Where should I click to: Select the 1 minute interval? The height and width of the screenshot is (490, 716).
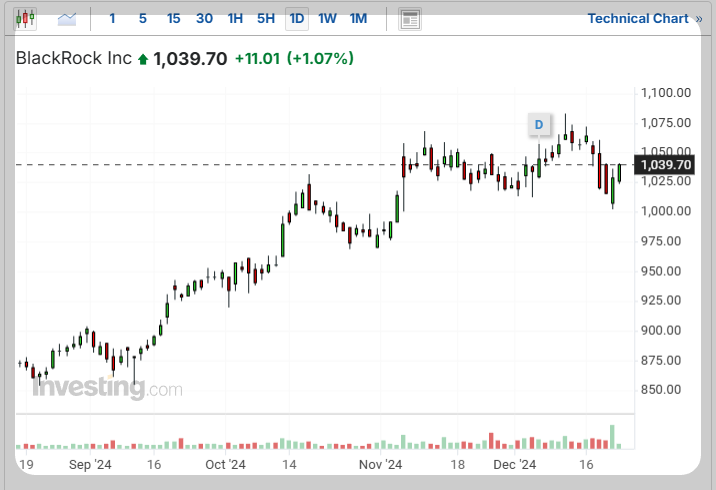pyautogui.click(x=112, y=19)
